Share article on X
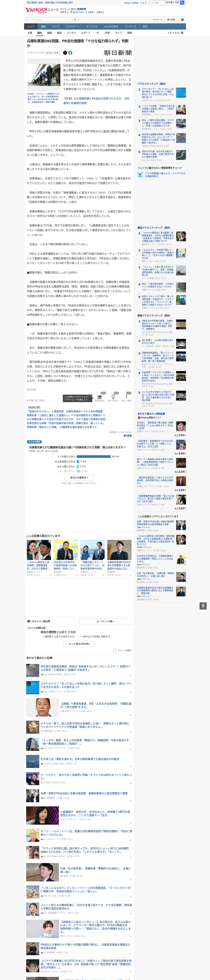This screenshot has width=210, height=980. click(x=65, y=53)
